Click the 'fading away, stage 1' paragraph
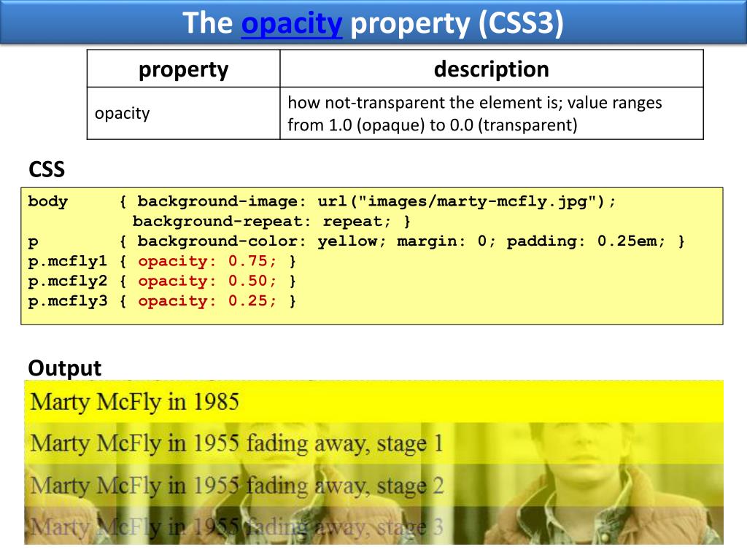The width and height of the screenshot is (747, 560). click(373, 443)
